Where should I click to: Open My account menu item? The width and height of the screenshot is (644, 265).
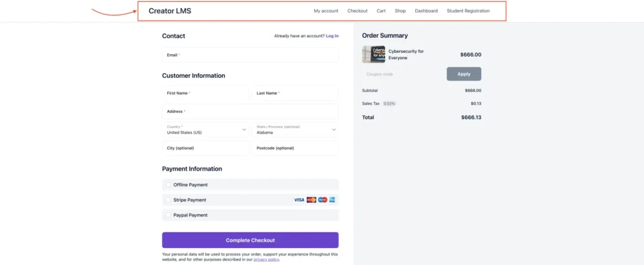tap(326, 11)
